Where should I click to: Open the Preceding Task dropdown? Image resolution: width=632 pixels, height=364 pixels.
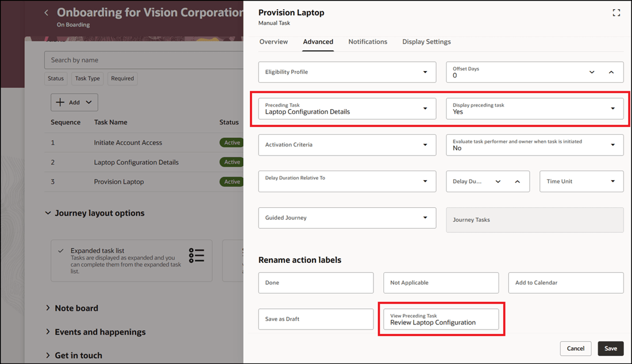click(x=425, y=109)
